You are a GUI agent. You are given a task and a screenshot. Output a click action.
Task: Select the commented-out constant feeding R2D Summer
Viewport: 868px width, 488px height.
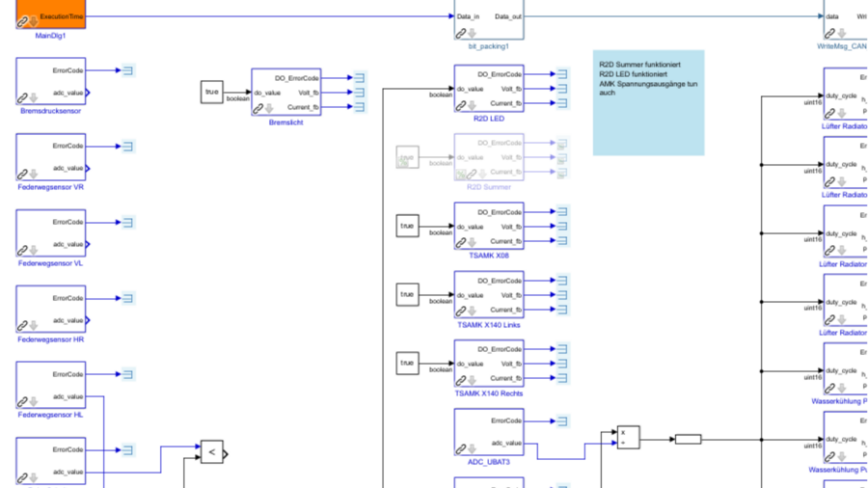click(x=407, y=157)
